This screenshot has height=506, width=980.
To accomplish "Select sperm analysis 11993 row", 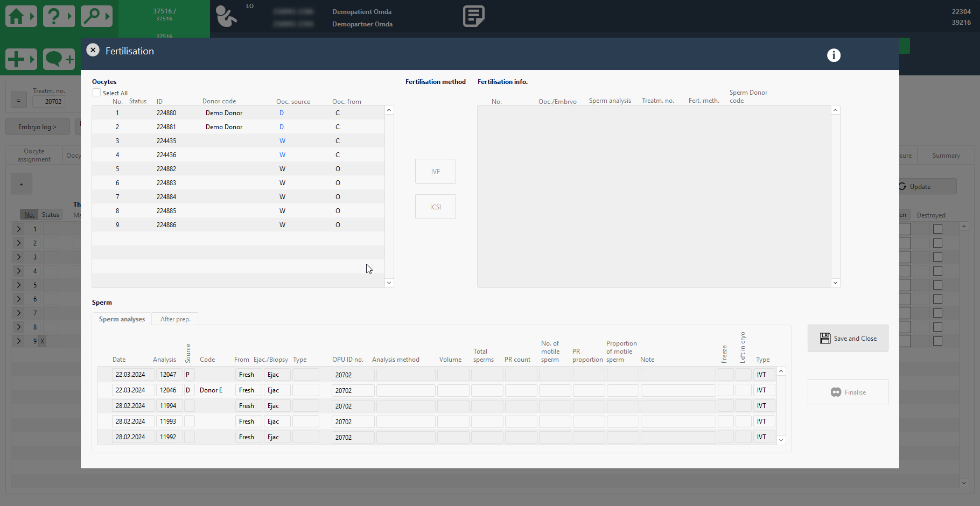I will 437,421.
